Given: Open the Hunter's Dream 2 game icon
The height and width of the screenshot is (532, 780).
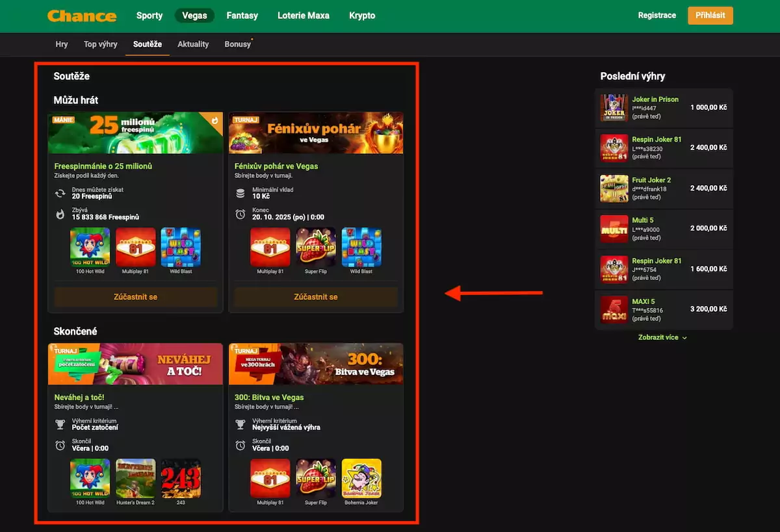Looking at the screenshot, I should coord(135,479).
